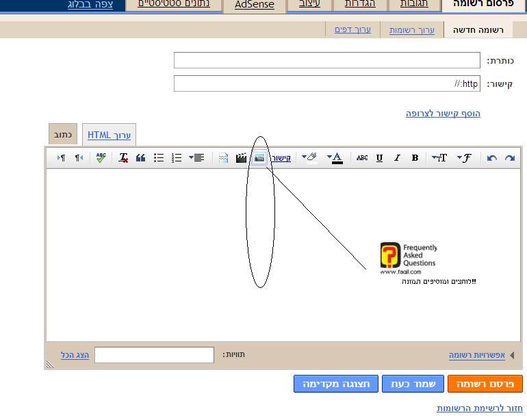The height and width of the screenshot is (420, 527).
Task: Click the כותרת title input field
Action: point(326,60)
